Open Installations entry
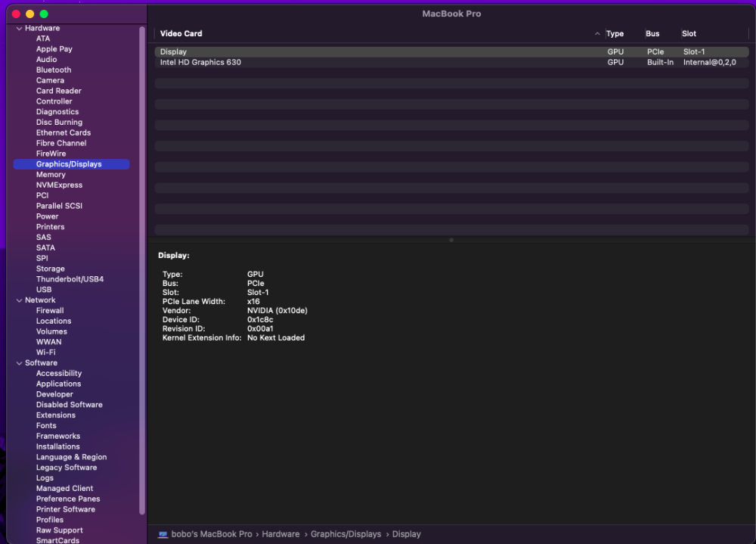Viewport: 756px width, 544px height. (58, 446)
